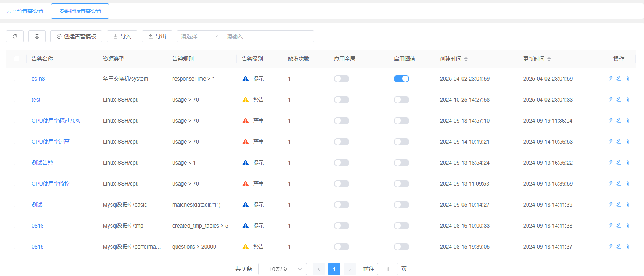
Task: Open the 0815 alert link
Action: click(x=37, y=247)
